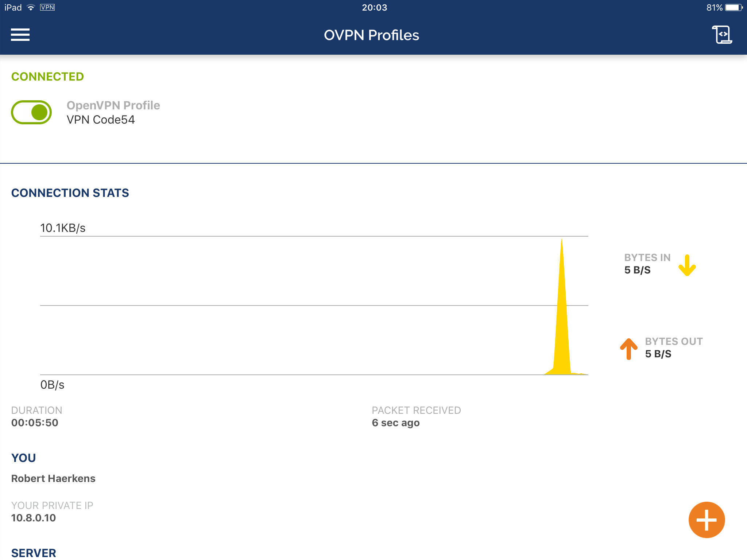Select the VPN Code54 profile name
The width and height of the screenshot is (747, 560).
coord(101,120)
